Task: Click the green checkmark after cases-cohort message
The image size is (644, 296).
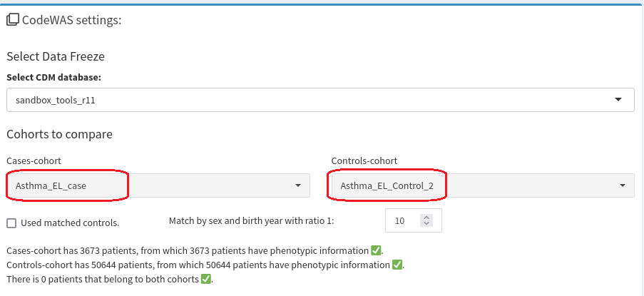Action: [376, 250]
